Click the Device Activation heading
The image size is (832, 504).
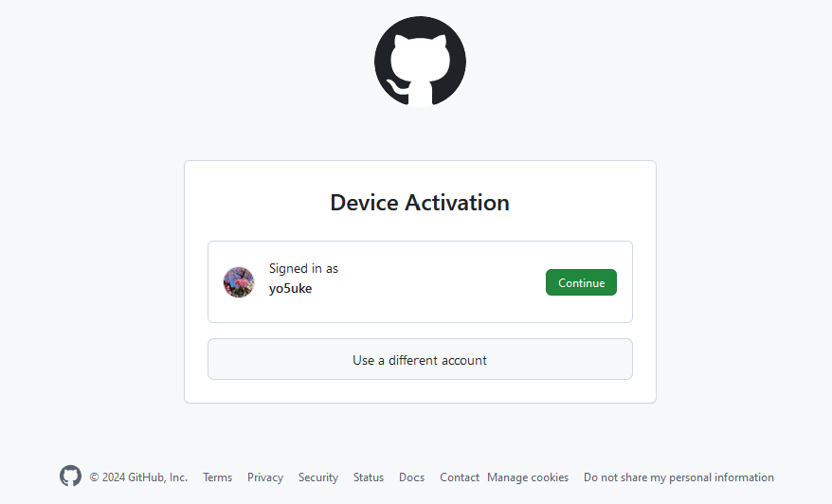(420, 203)
